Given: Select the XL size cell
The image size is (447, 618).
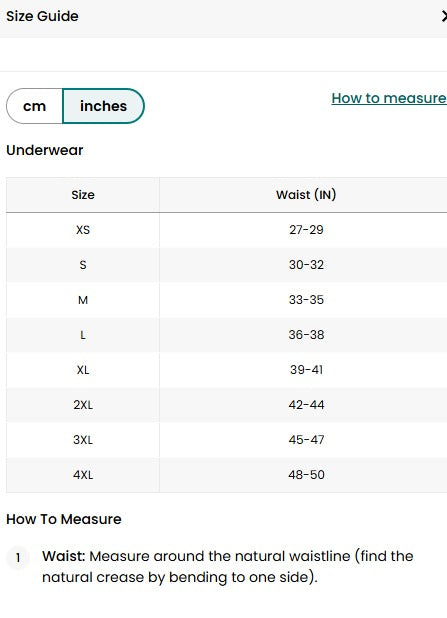Looking at the screenshot, I should tap(83, 370).
